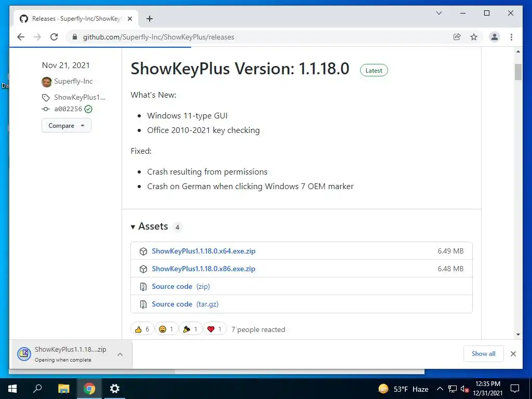Click the page scrollbar down arrow

[x=518, y=335]
